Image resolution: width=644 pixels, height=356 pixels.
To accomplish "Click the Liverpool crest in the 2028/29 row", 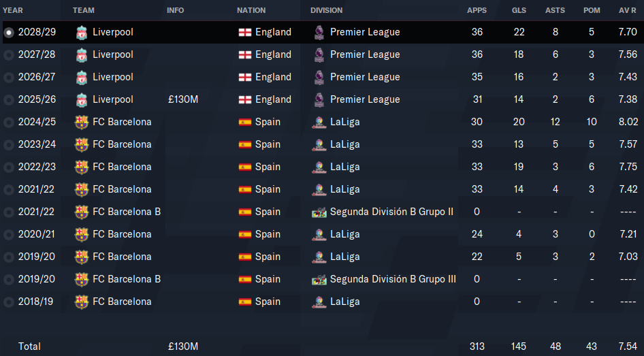I will coord(81,33).
